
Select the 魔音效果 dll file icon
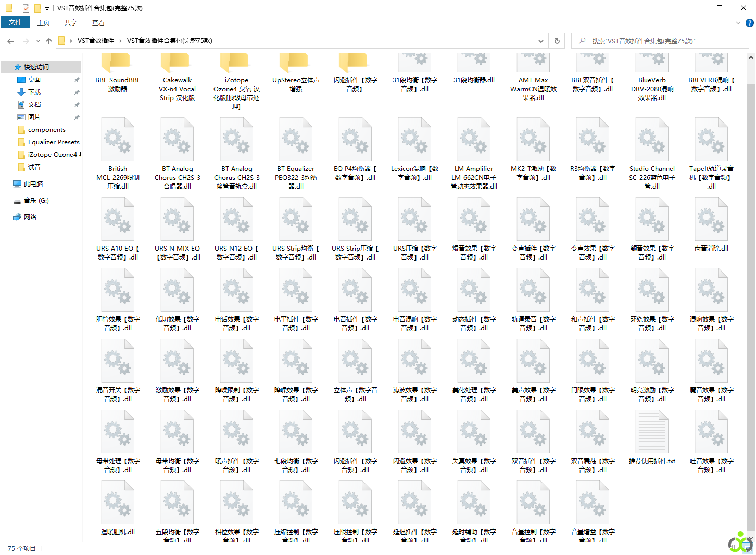point(711,361)
